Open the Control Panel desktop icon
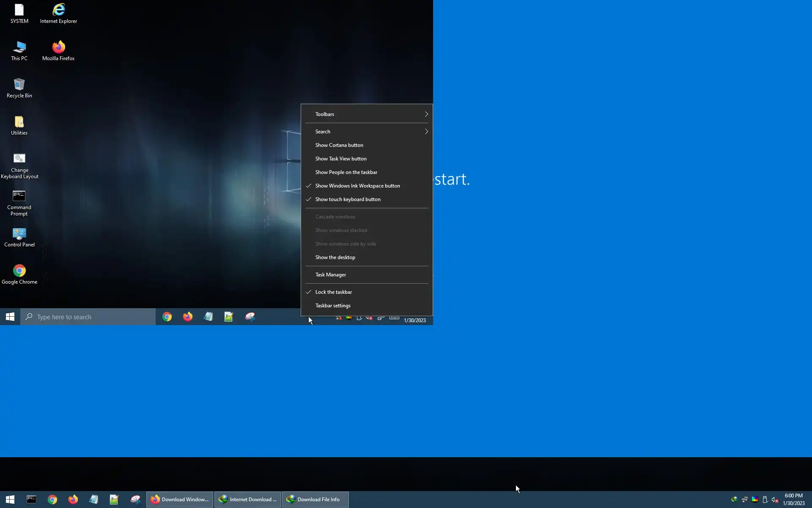The height and width of the screenshot is (508, 812). pos(19,237)
